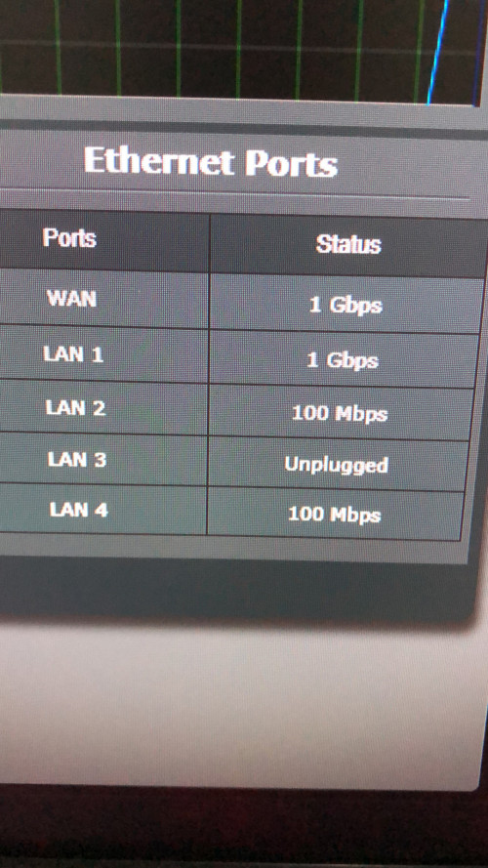Select the LAN 4 port label

pyautogui.click(x=78, y=509)
